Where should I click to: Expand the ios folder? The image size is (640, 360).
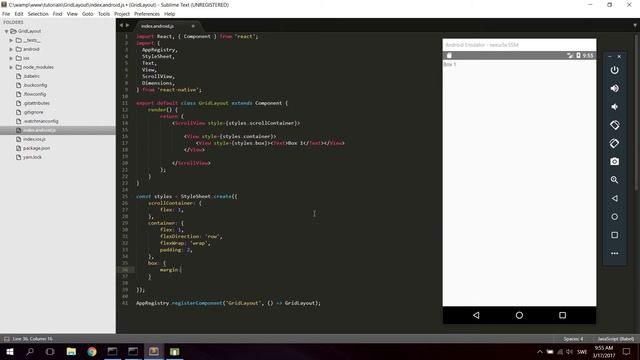[11, 58]
